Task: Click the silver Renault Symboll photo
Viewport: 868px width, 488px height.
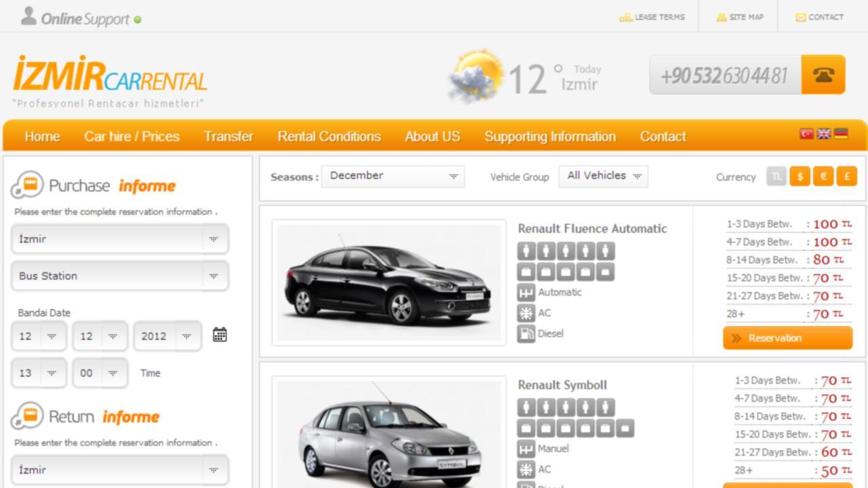Action: [x=389, y=432]
